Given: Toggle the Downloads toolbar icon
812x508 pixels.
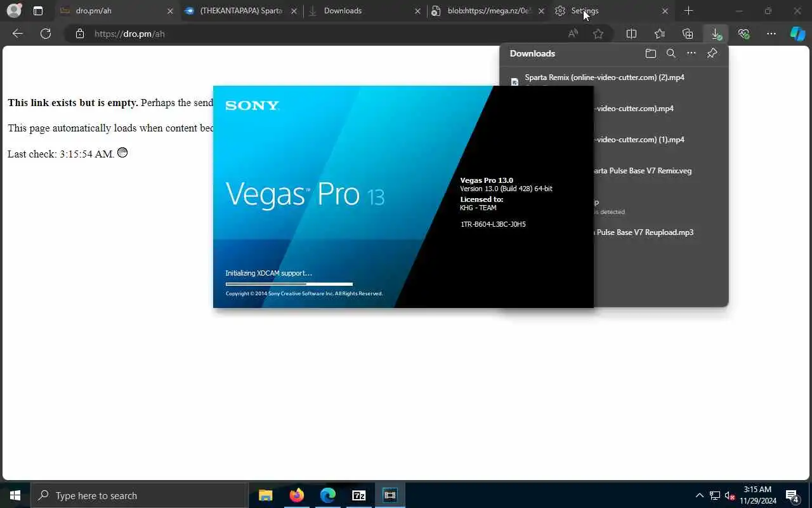Looking at the screenshot, I should [716, 34].
